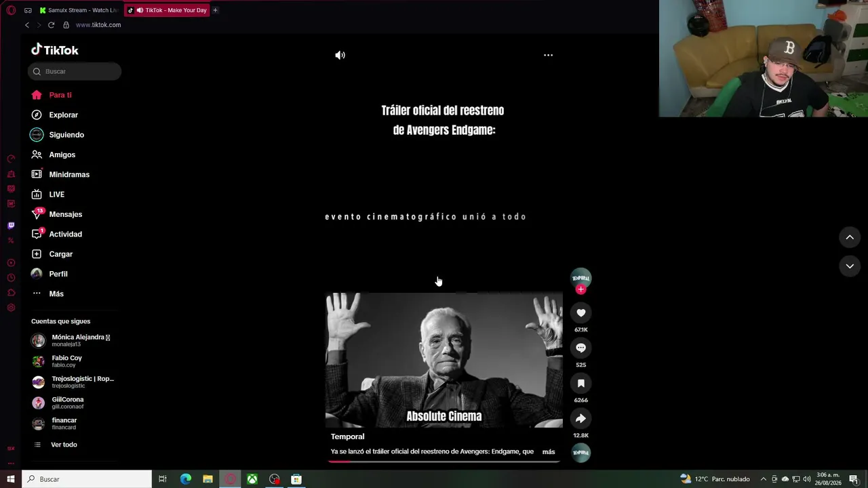Open the system volume control
Viewport: 868px width, 488px height.
(807, 479)
